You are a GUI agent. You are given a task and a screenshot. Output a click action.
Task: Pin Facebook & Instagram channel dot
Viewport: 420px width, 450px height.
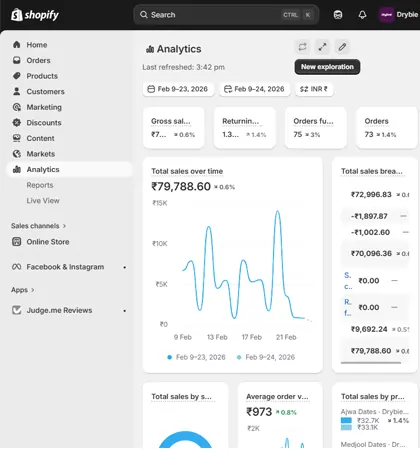point(124,267)
